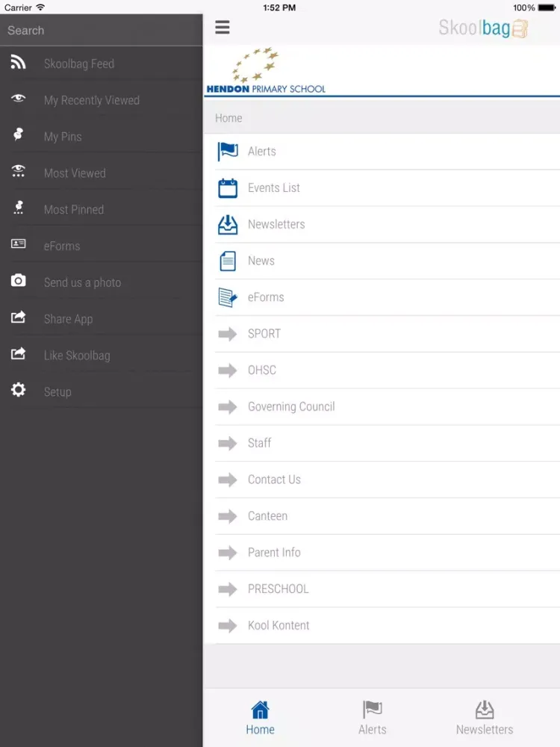Image resolution: width=560 pixels, height=747 pixels.
Task: Tap the Share App share icon
Action: [x=18, y=317]
